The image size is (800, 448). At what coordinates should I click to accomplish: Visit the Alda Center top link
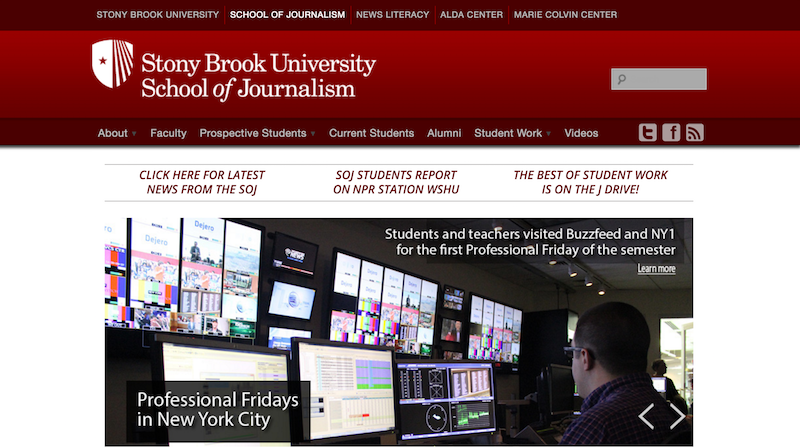tap(471, 15)
